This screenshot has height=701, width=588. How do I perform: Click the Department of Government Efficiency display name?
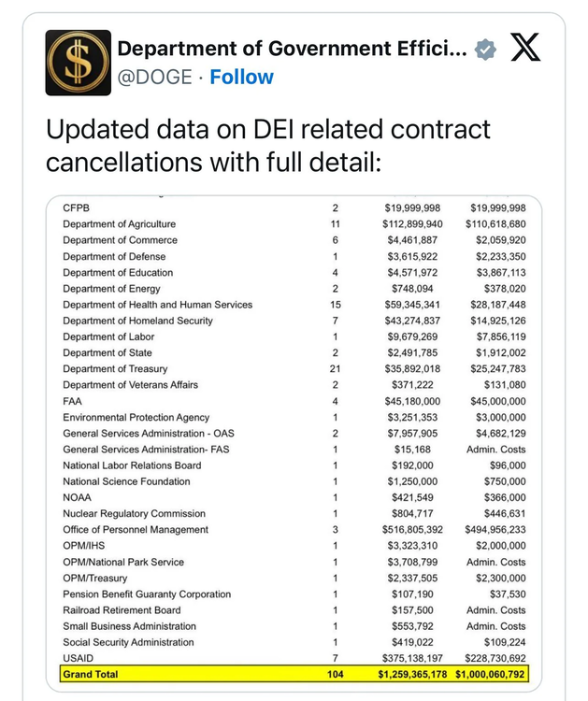tap(292, 49)
